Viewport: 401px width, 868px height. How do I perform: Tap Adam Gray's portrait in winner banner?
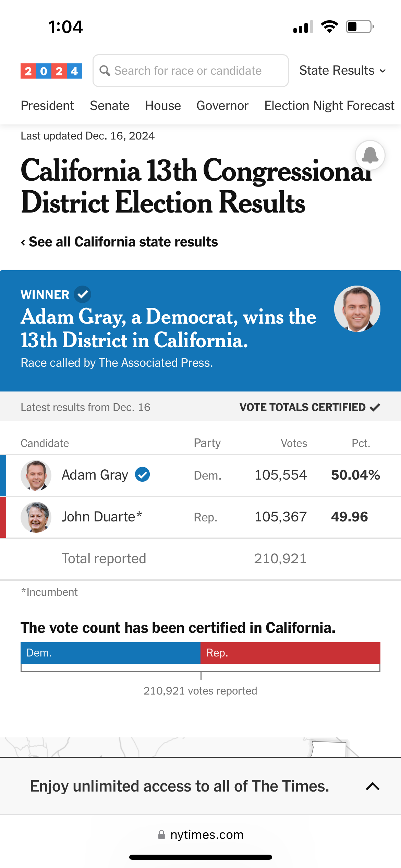click(x=357, y=309)
